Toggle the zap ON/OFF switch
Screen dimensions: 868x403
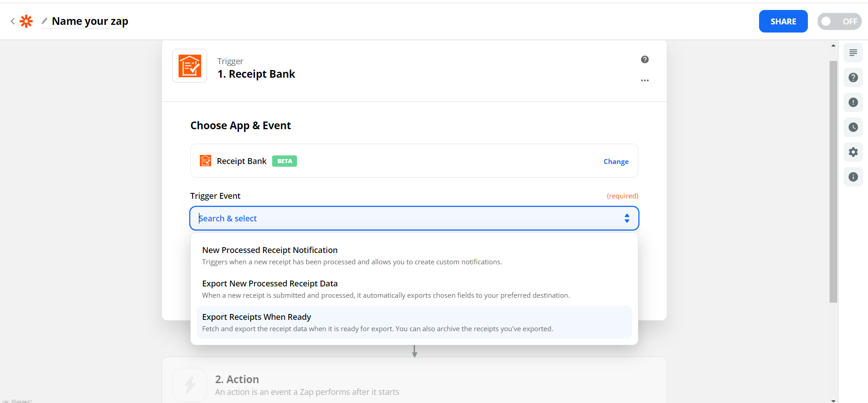839,21
